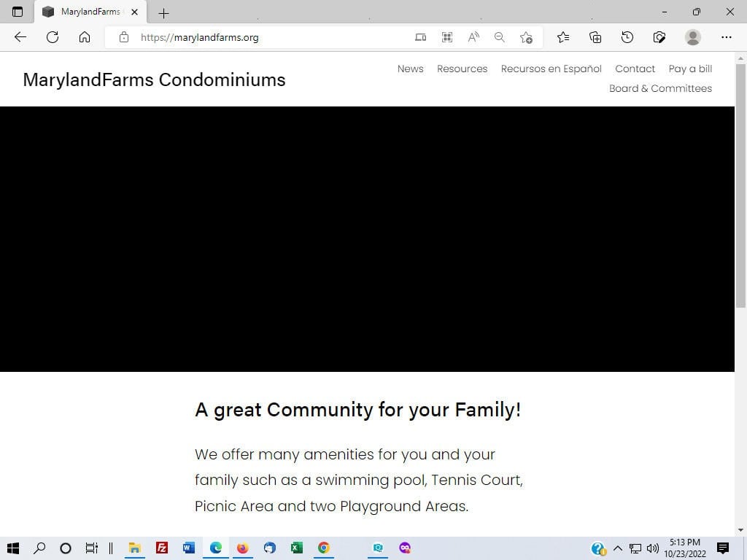Open a new browser tab
Viewport: 747px width, 560px height.
pyautogui.click(x=163, y=13)
